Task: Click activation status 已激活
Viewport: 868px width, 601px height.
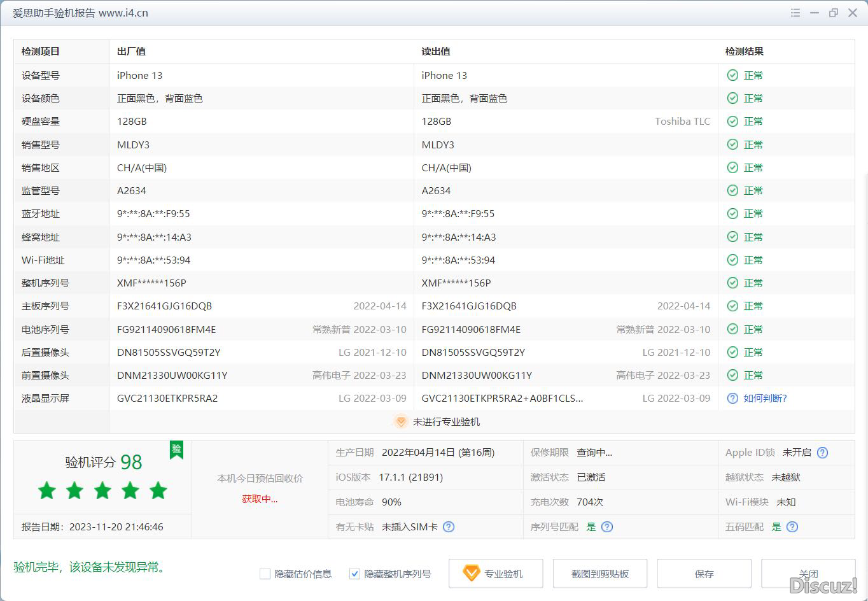Action: click(x=591, y=477)
